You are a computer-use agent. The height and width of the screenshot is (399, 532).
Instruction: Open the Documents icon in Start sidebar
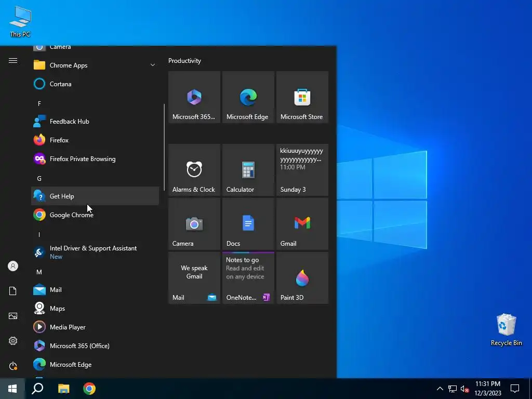pyautogui.click(x=13, y=291)
